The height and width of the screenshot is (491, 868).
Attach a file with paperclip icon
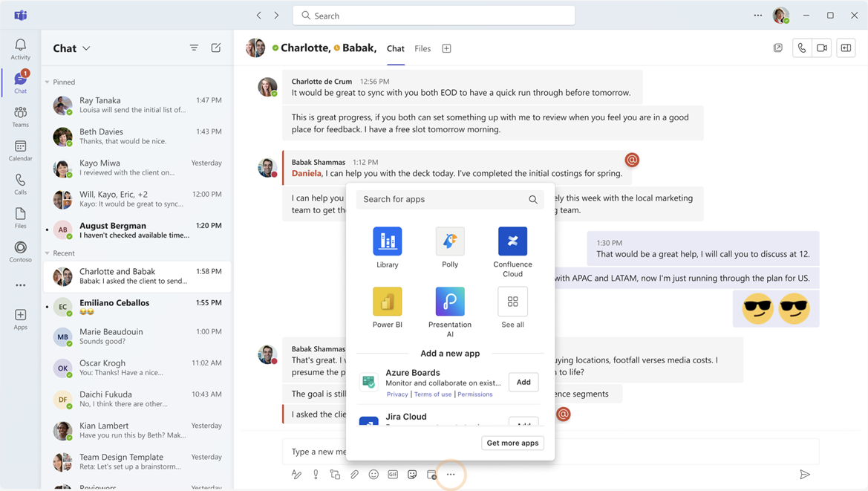pos(354,475)
